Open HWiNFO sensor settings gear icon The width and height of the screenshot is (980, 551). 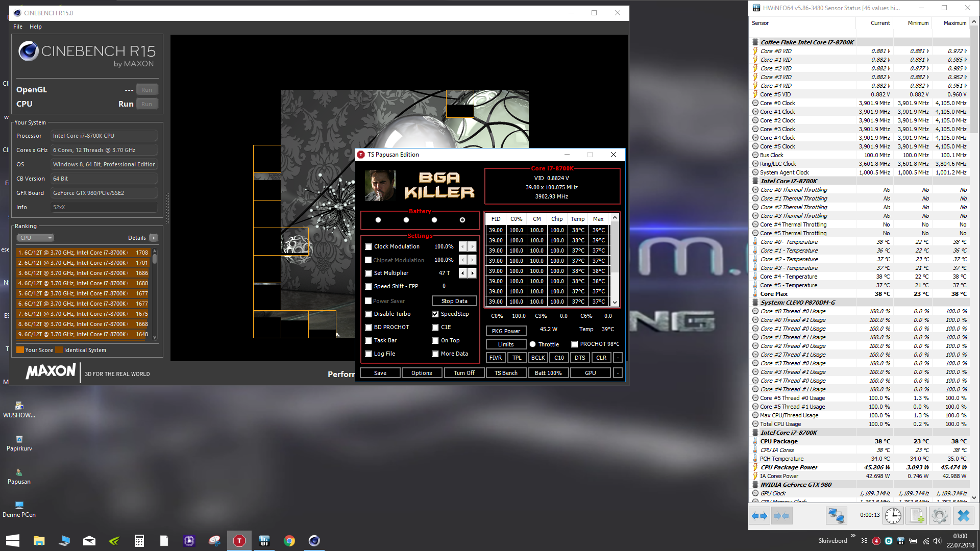(x=939, y=516)
